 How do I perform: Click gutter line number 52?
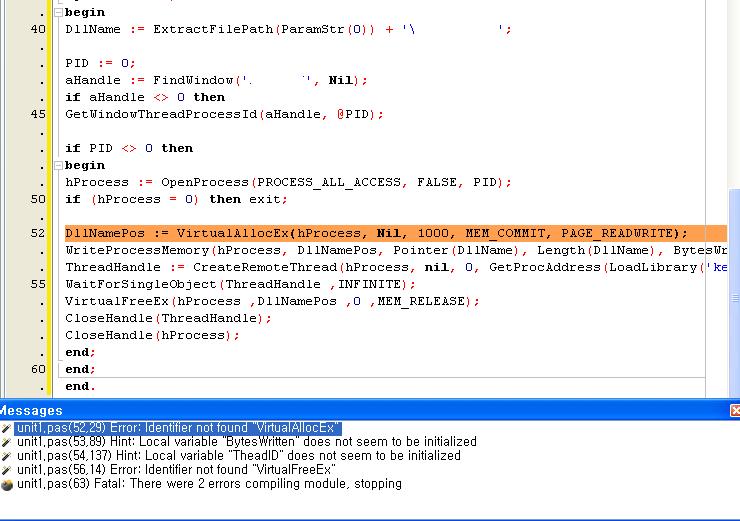pyautogui.click(x=38, y=233)
